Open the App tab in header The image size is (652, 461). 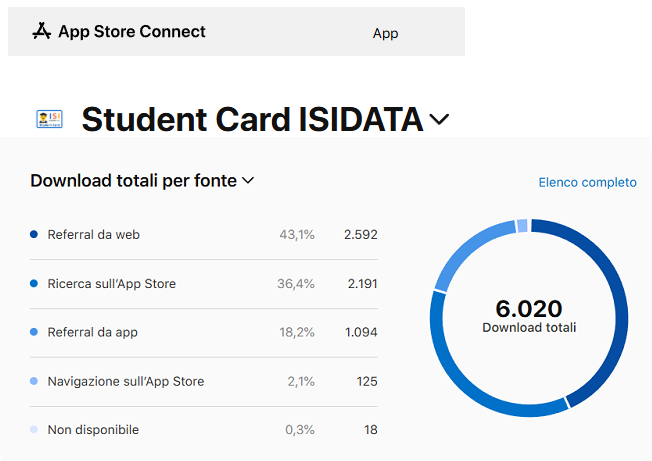[385, 33]
